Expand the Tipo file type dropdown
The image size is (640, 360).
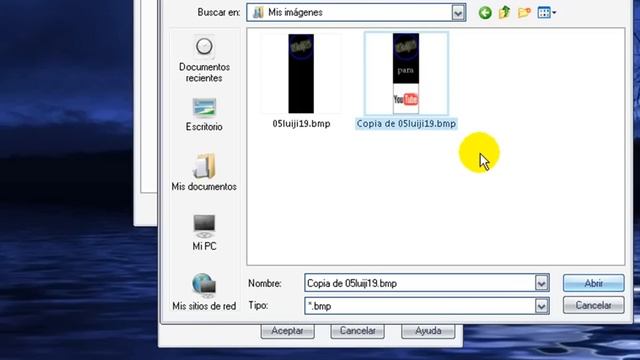[541, 306]
